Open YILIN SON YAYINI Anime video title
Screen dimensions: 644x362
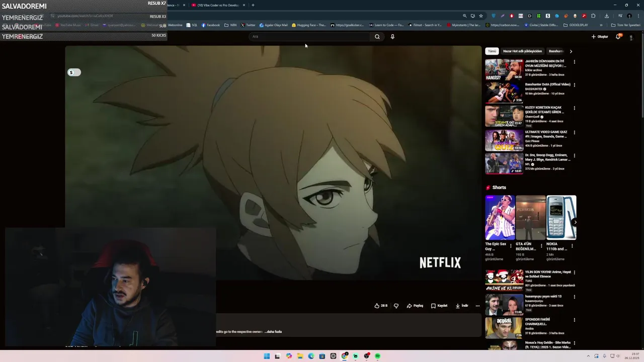pos(548,274)
